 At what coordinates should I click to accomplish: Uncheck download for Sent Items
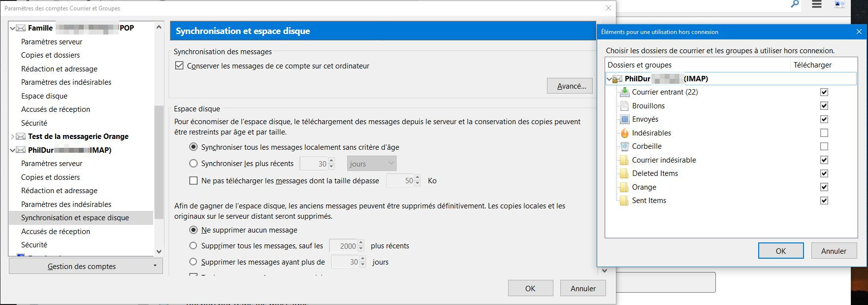824,201
